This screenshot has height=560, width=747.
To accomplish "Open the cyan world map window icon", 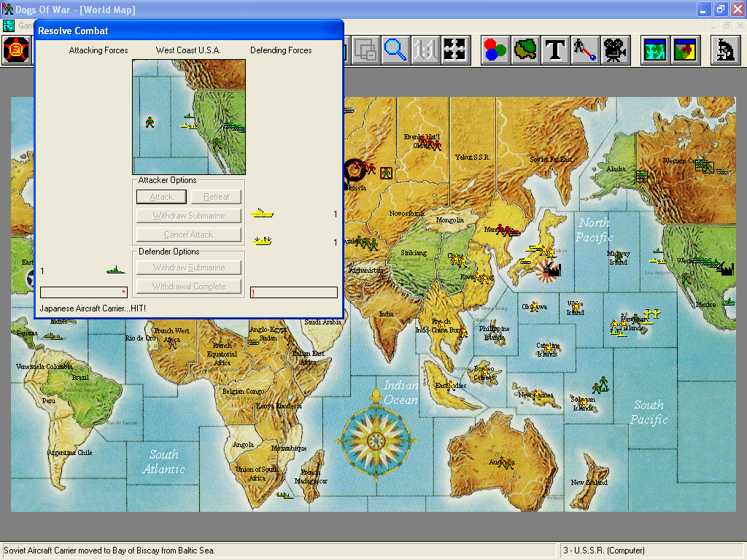I will pos(655,50).
